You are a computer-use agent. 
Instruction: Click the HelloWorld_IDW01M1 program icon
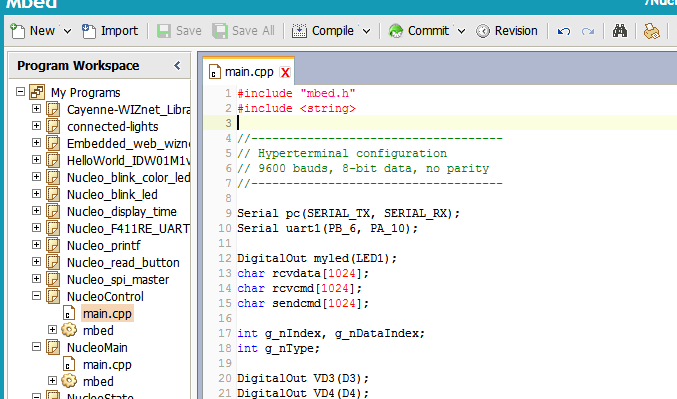click(x=53, y=160)
